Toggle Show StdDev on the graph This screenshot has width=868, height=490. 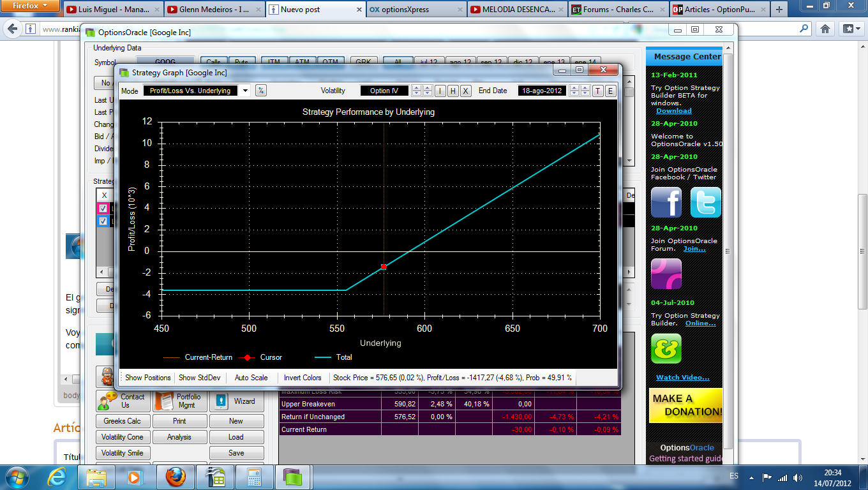tap(200, 378)
